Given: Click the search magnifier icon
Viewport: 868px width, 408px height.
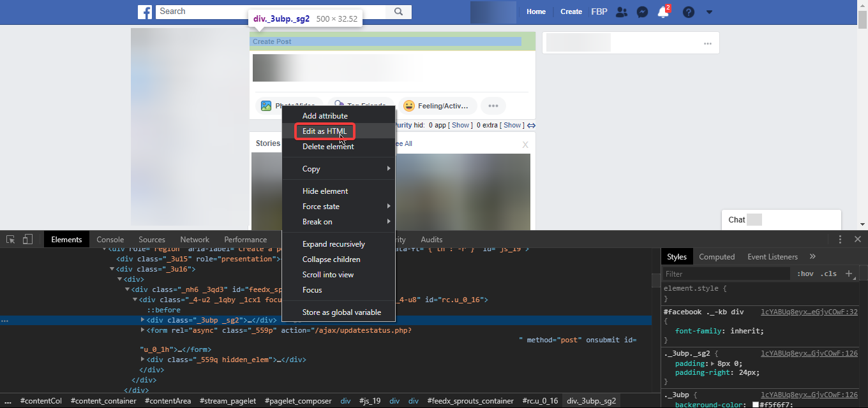Looking at the screenshot, I should tap(399, 11).
